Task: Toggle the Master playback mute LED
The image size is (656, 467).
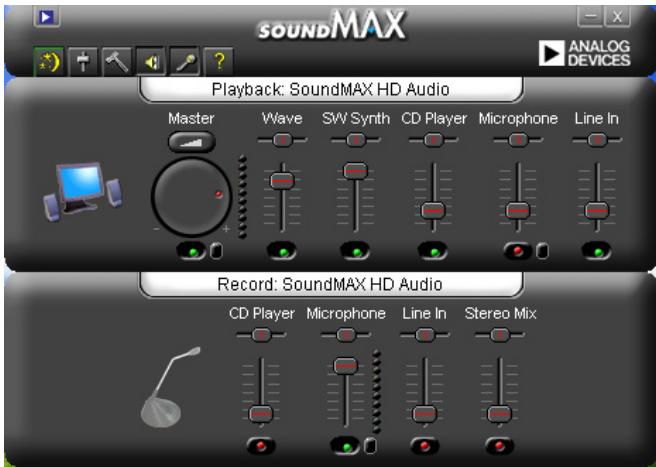Action: pos(192,251)
